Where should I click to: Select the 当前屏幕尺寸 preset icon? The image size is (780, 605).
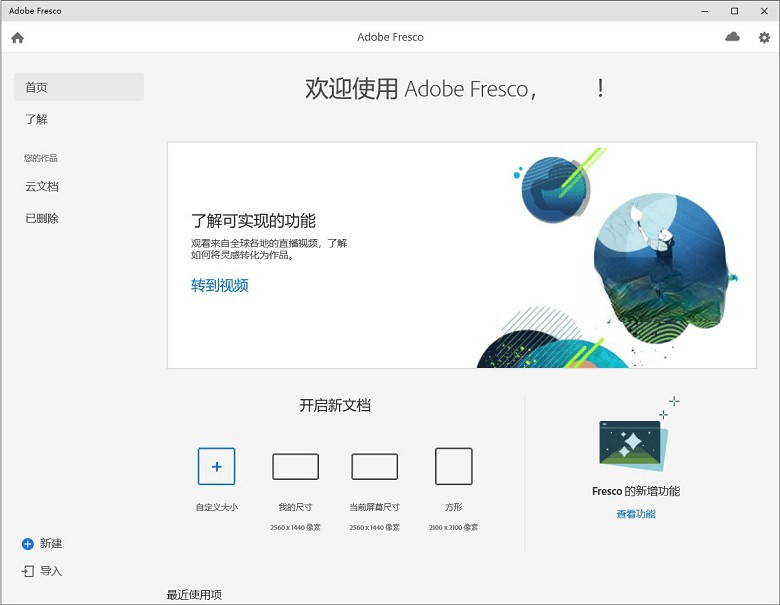(374, 466)
